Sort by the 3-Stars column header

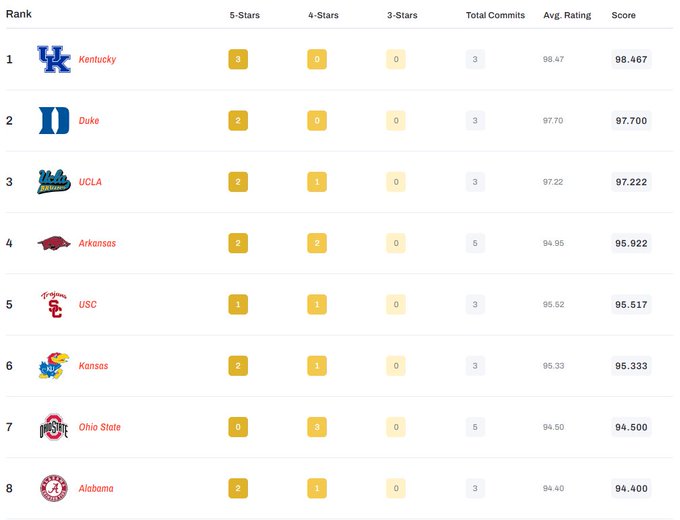(x=402, y=15)
